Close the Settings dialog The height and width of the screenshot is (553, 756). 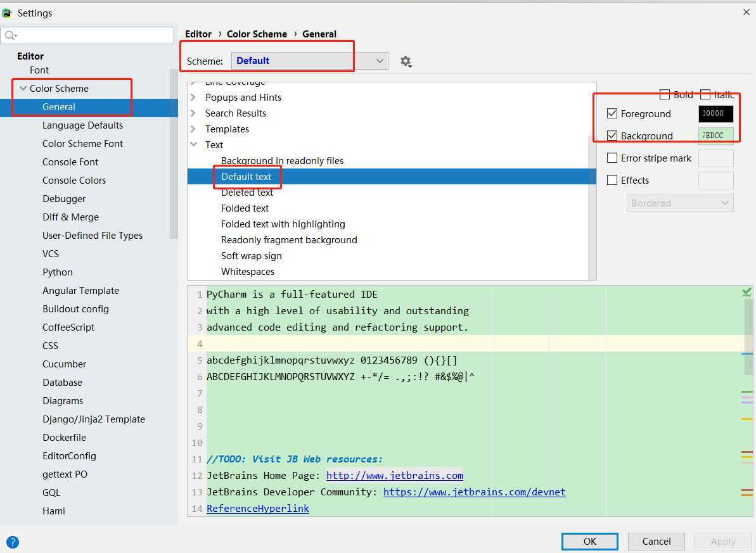[746, 12]
